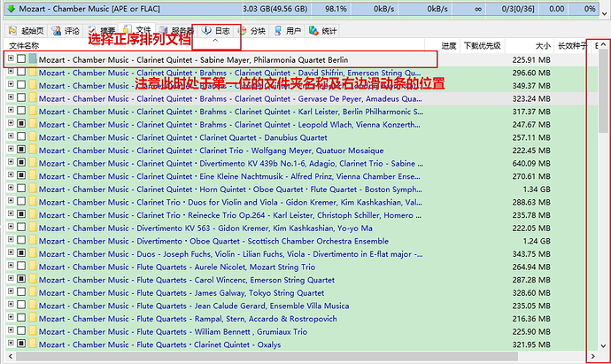Click folder icon of Joseph Fuchs, Violin row
The height and width of the screenshot is (364, 611).
coord(33,253)
